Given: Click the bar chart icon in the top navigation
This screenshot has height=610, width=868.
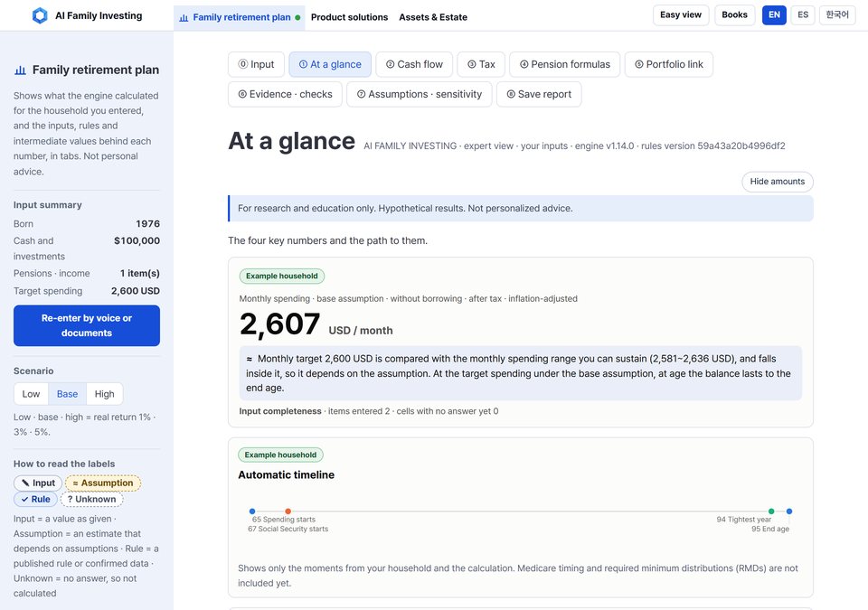Looking at the screenshot, I should pos(184,18).
